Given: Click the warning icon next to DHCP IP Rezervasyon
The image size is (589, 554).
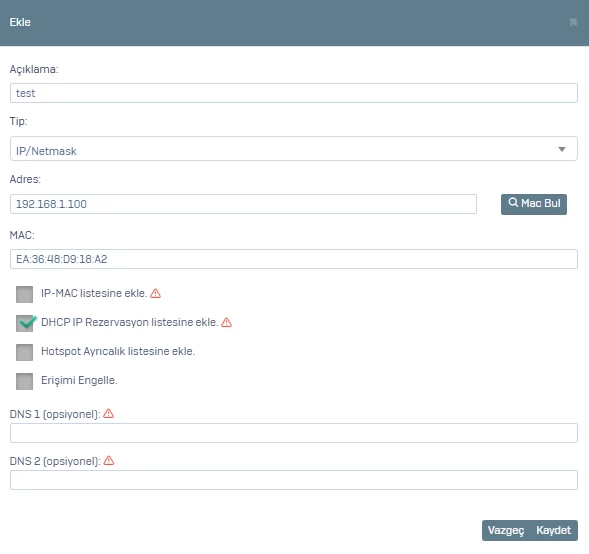Looking at the screenshot, I should (x=227, y=322).
